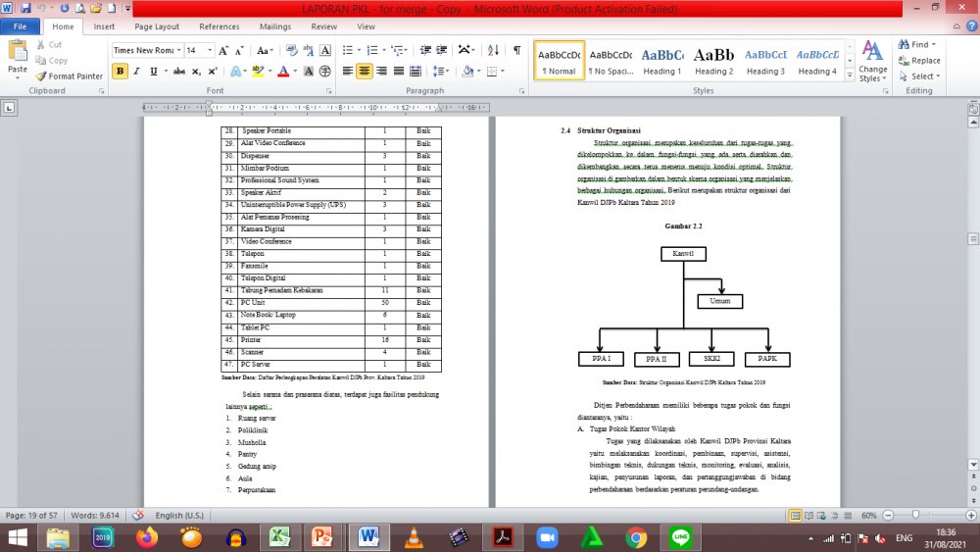
Task: Open the File tab
Action: tap(20, 26)
